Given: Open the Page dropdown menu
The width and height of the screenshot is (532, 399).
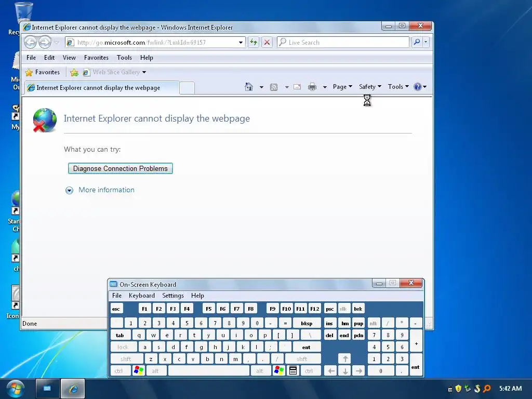Looking at the screenshot, I should coord(343,87).
